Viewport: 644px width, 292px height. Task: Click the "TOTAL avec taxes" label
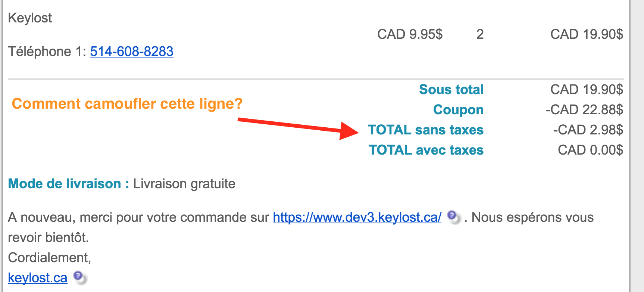pos(426,150)
